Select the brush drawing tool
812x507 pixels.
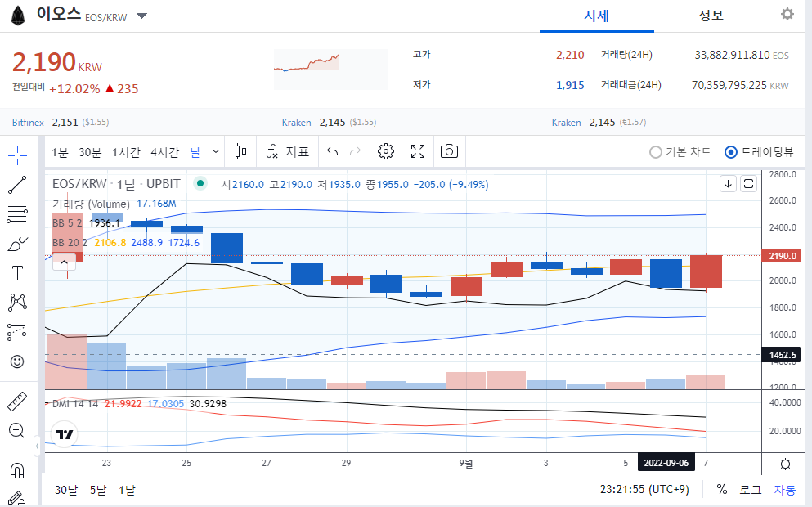point(17,244)
